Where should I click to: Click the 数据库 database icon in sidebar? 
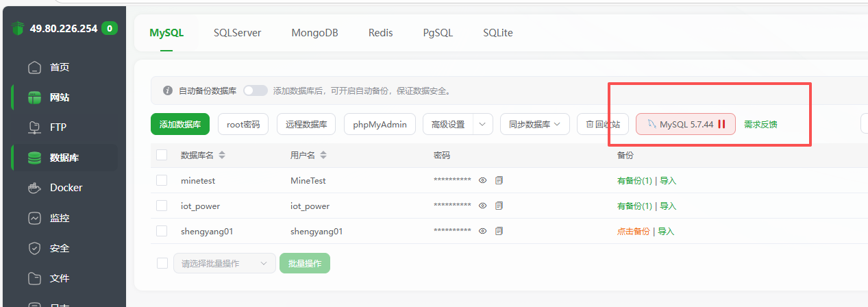pyautogui.click(x=34, y=158)
